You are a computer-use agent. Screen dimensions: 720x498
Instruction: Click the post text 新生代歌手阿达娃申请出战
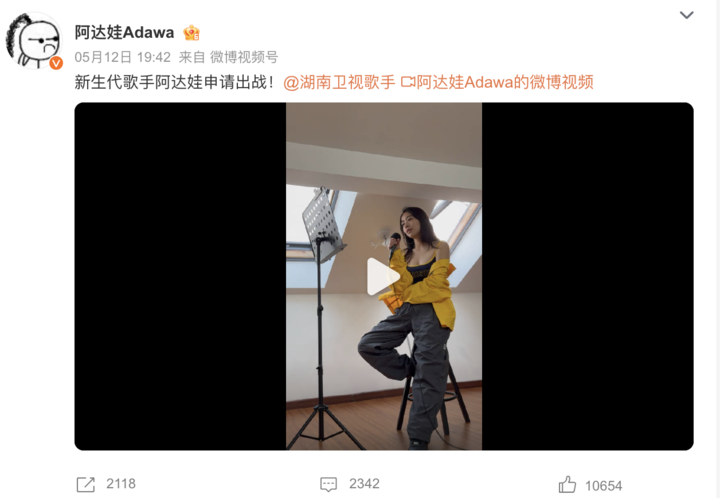point(174,82)
